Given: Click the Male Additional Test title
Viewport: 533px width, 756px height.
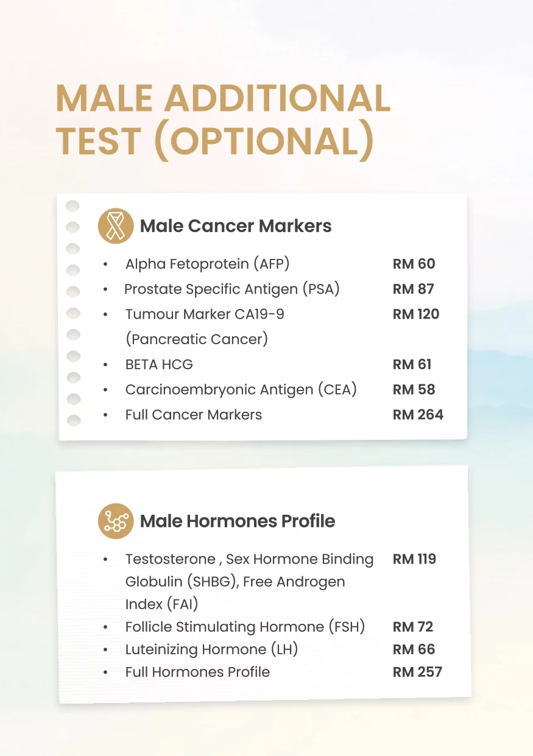Looking at the screenshot, I should coord(223,120).
